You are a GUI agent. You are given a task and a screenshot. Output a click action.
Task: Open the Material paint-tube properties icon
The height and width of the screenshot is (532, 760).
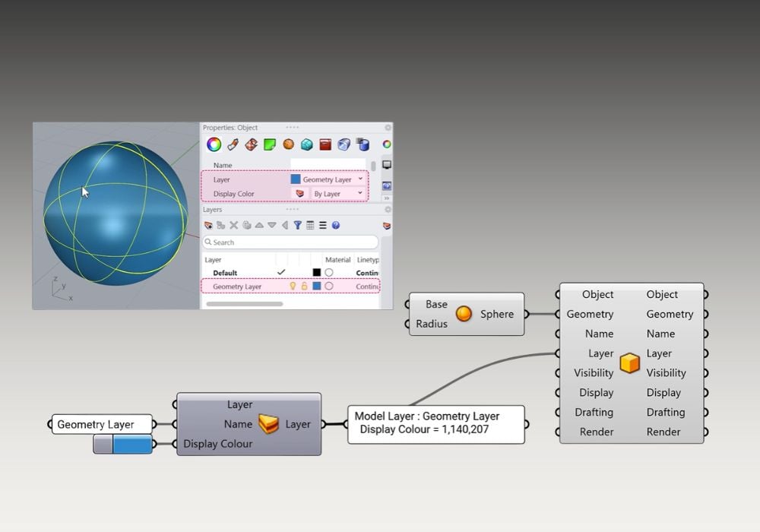pos(233,144)
